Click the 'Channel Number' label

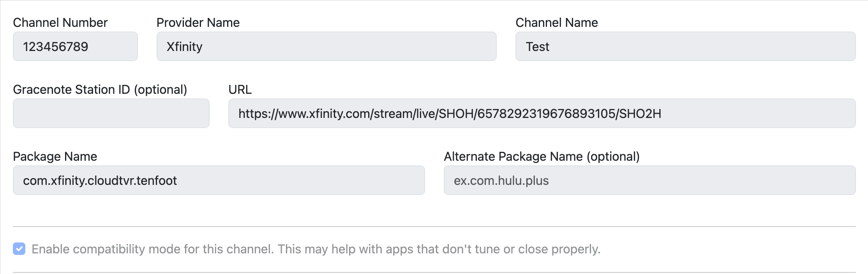pos(60,23)
